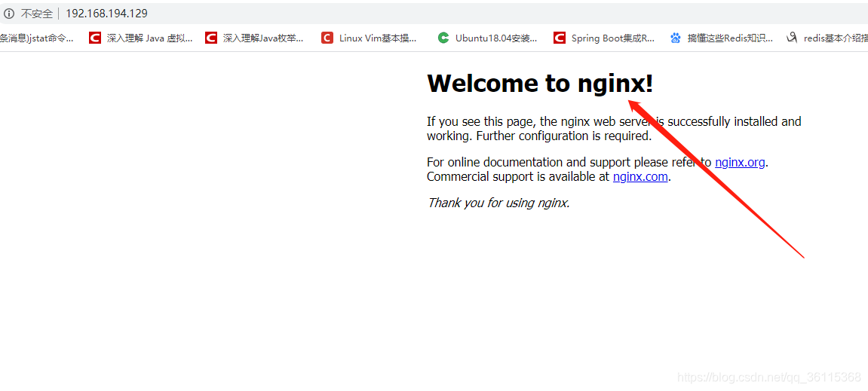Click the icon of 深入理解 Java 虚拟 bookmark

95,38
